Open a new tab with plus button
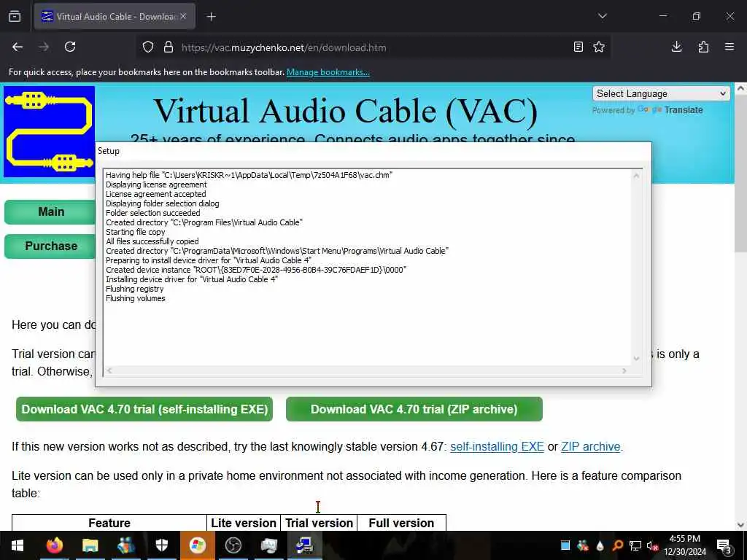Screen dimensions: 747x560 coord(211,17)
